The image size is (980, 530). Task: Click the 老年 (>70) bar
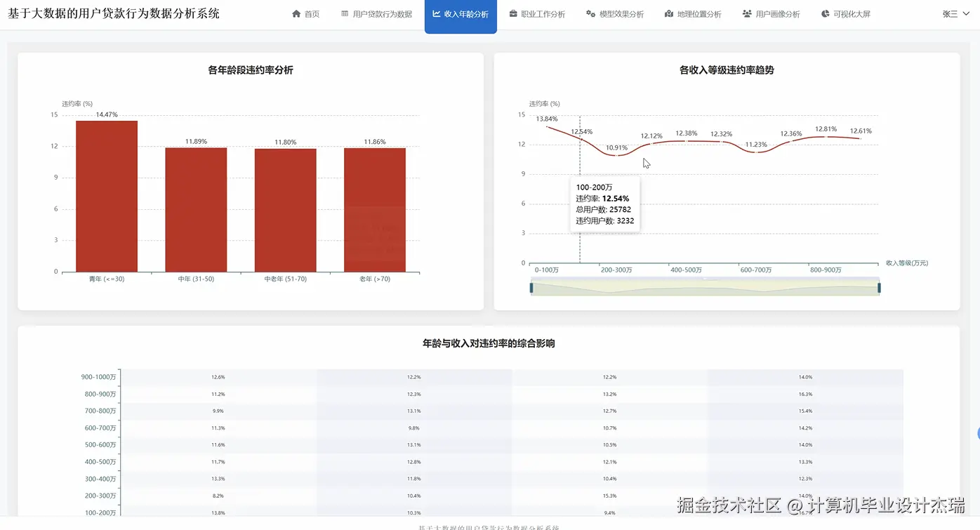(375, 210)
